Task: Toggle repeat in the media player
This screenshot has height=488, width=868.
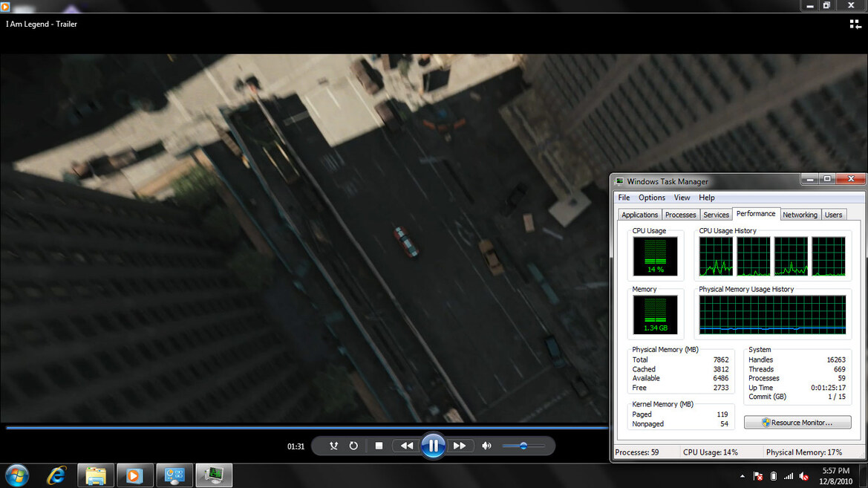Action: 353,446
